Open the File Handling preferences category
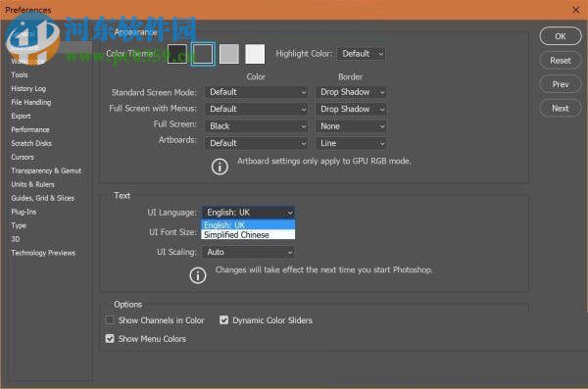The image size is (588, 389). pyautogui.click(x=31, y=103)
